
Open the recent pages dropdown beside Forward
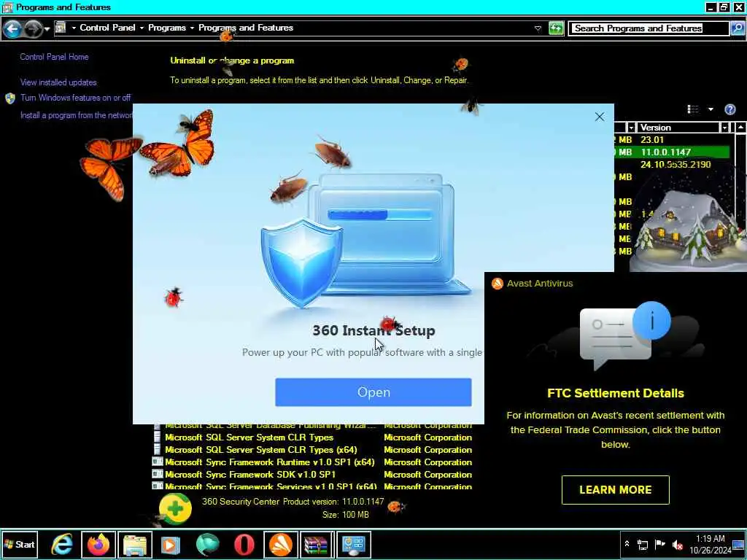point(47,29)
